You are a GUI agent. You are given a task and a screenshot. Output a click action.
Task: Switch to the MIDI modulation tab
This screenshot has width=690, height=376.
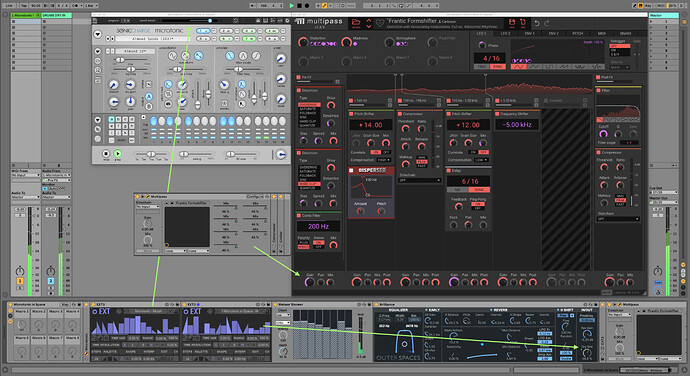pyautogui.click(x=602, y=33)
